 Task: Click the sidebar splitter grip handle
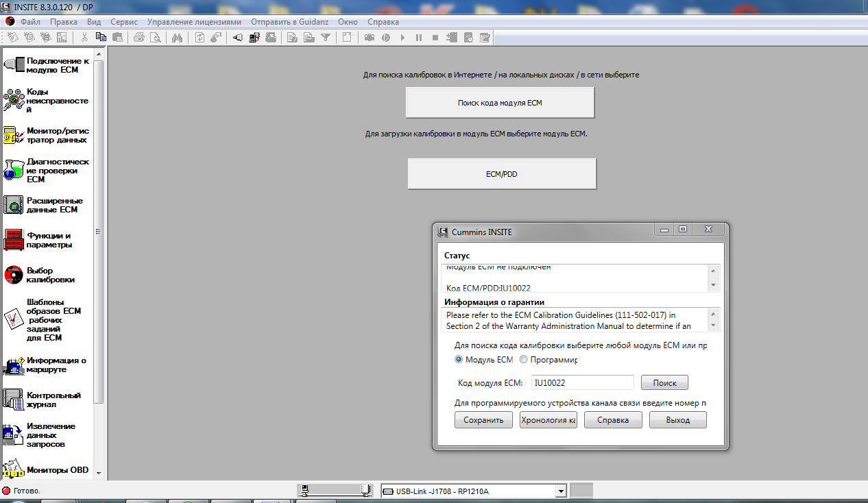(x=97, y=231)
